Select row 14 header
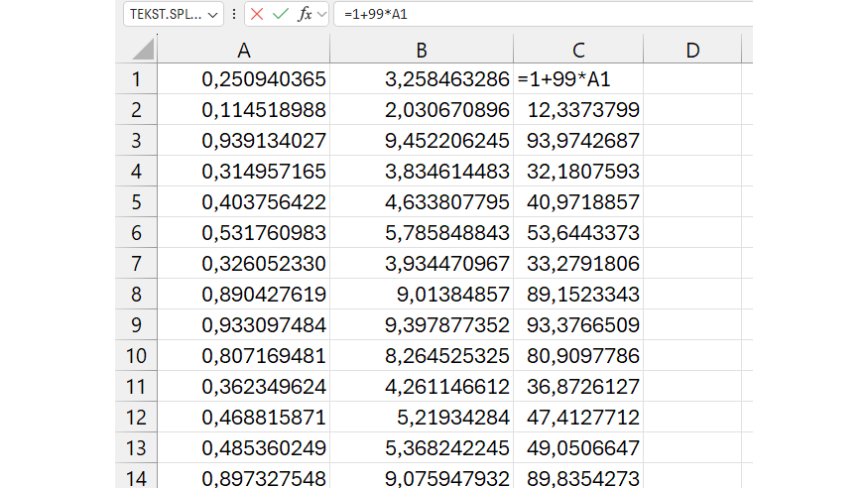Viewport: 868px width, 488px height. (x=136, y=476)
